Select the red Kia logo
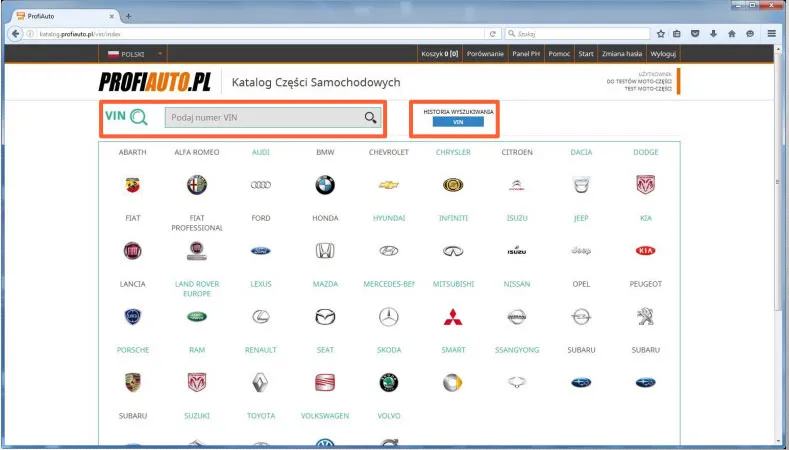 pyautogui.click(x=646, y=251)
